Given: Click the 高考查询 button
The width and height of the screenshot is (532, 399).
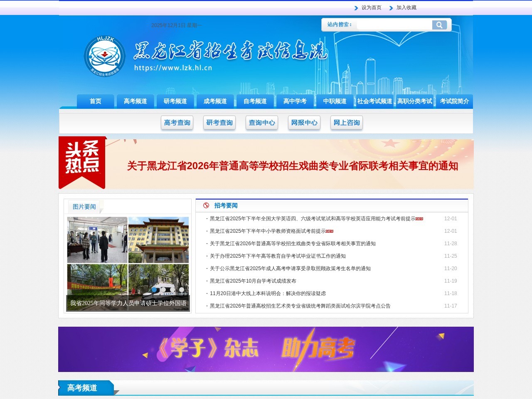Looking at the screenshot, I should point(177,123).
